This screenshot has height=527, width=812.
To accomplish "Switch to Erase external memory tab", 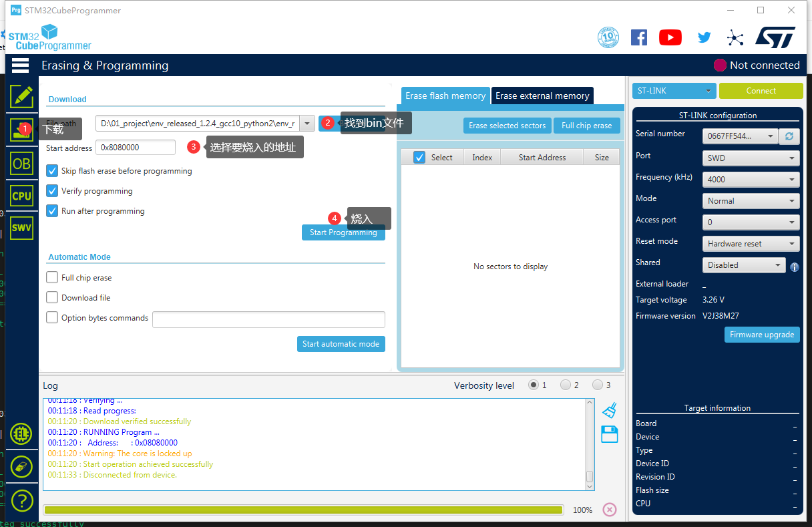I will 542,96.
